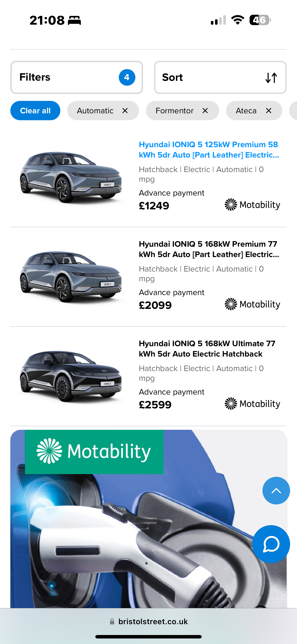Click the Motability logo beside £2599
The image size is (297, 644).
click(252, 404)
